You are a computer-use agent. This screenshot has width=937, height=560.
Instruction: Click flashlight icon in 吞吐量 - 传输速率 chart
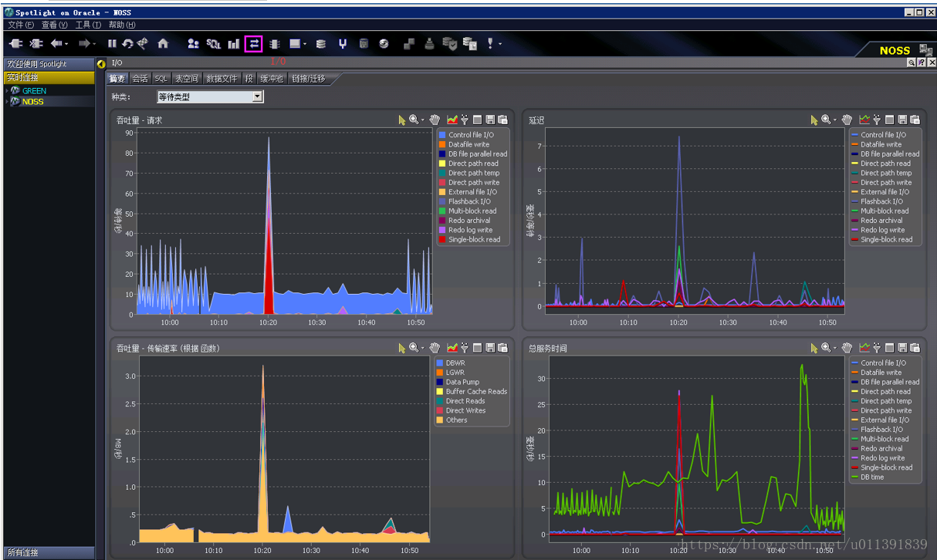click(465, 348)
